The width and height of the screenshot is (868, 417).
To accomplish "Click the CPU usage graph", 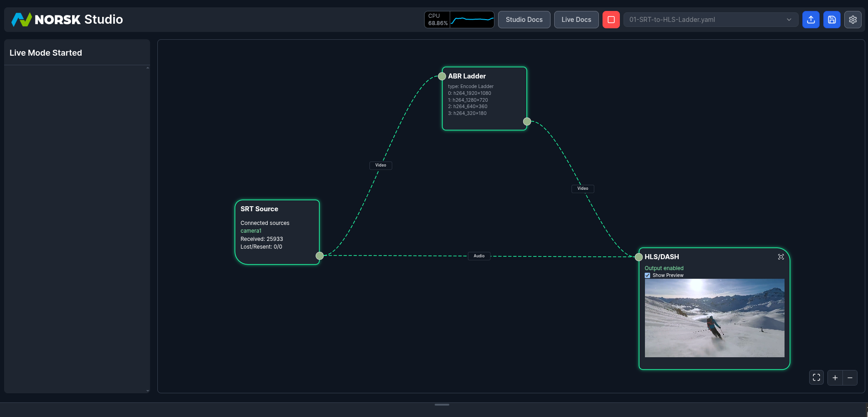I will pos(472,20).
